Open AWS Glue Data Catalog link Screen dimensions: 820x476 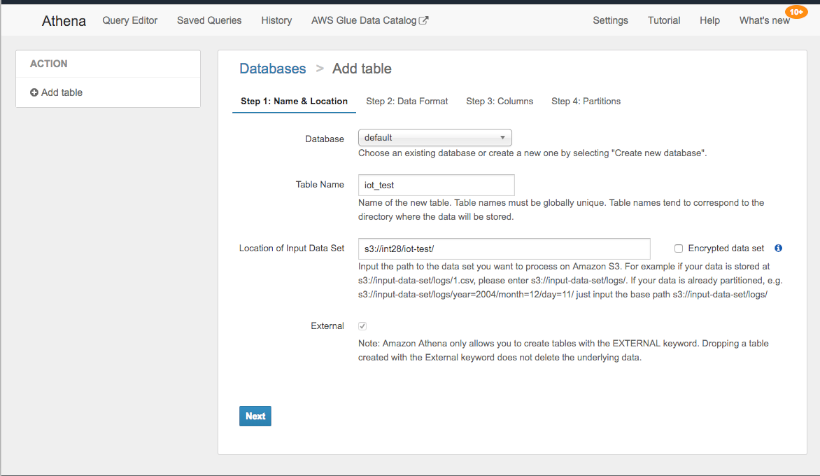click(x=364, y=20)
